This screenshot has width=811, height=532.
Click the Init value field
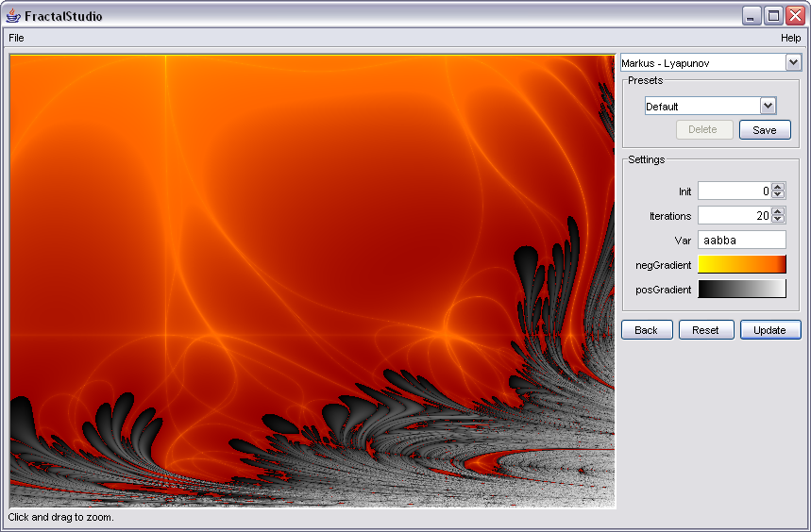(735, 191)
